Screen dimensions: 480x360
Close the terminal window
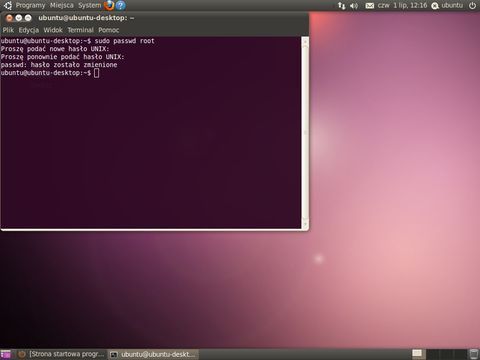tap(9, 18)
